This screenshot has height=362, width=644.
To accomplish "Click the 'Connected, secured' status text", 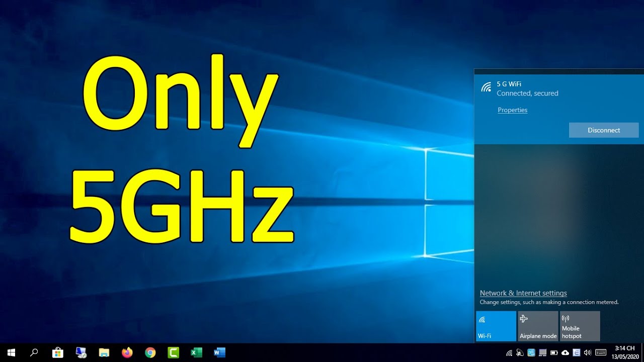I will pyautogui.click(x=527, y=94).
